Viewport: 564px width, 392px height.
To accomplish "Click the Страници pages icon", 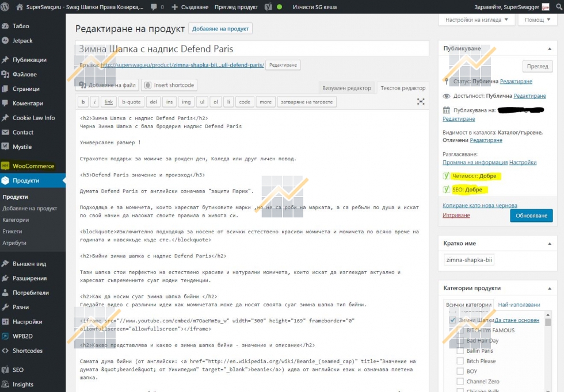I will tap(5, 89).
